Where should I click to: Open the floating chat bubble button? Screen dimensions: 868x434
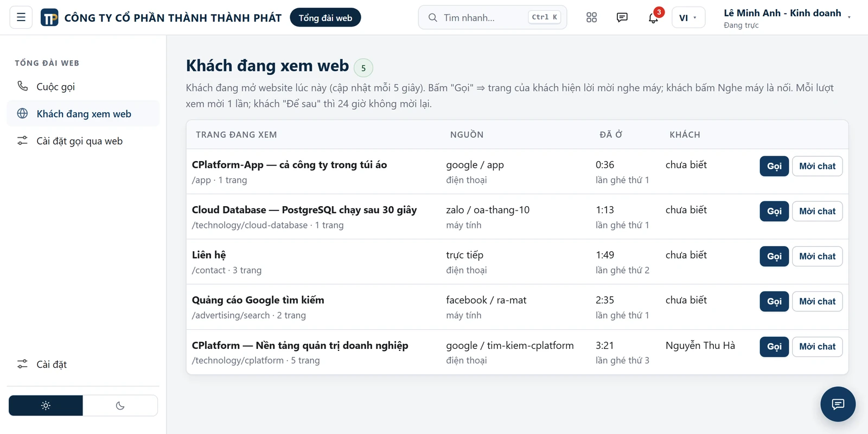(x=838, y=404)
